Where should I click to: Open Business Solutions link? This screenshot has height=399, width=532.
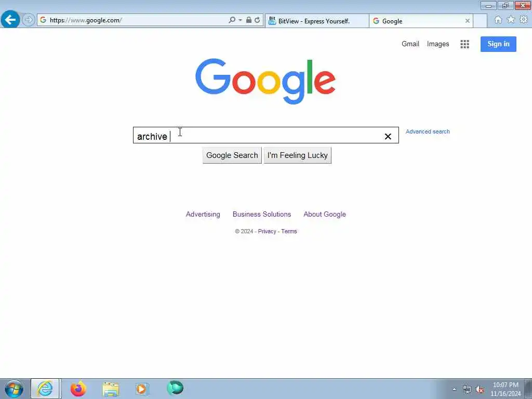[x=262, y=214]
